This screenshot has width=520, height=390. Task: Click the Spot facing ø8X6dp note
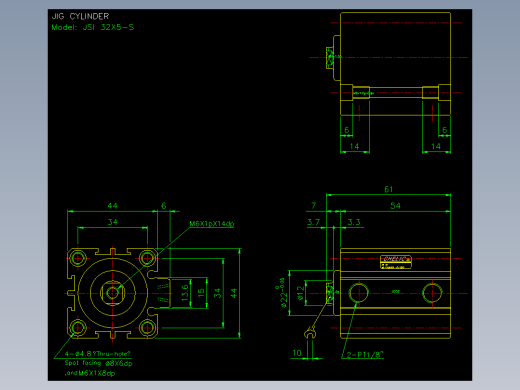[x=99, y=363]
